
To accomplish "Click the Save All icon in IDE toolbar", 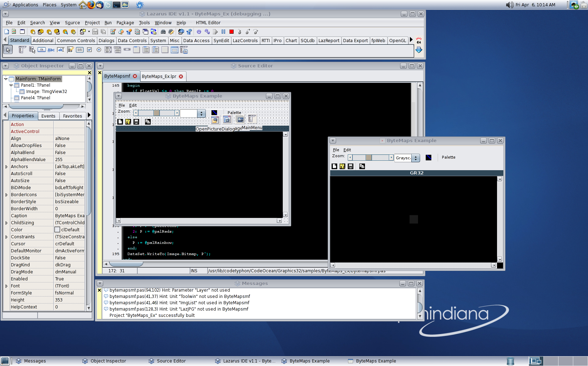I will (103, 32).
